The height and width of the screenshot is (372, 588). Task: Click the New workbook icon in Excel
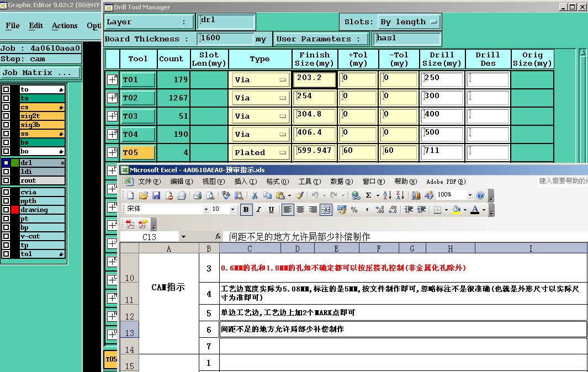[130, 195]
